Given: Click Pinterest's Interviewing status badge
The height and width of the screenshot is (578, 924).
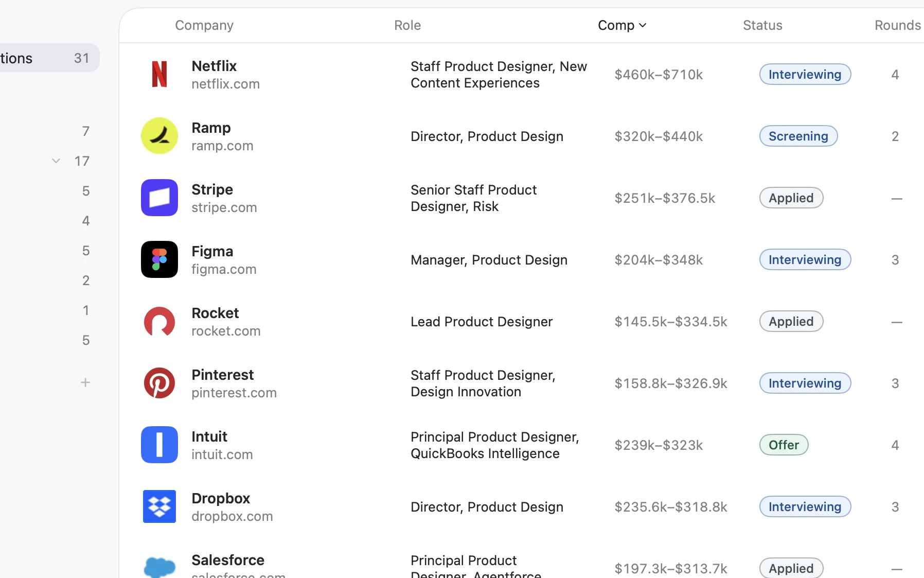Looking at the screenshot, I should (x=805, y=383).
